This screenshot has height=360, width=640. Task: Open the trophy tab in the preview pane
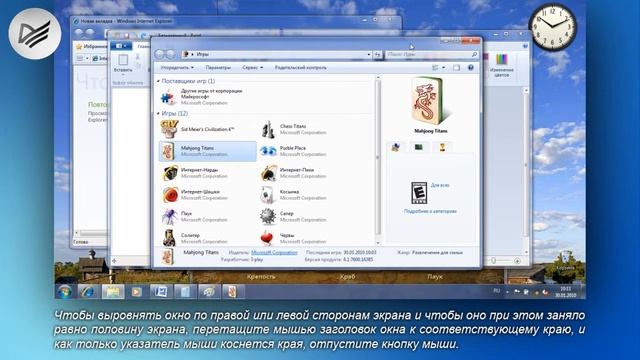coord(442,147)
